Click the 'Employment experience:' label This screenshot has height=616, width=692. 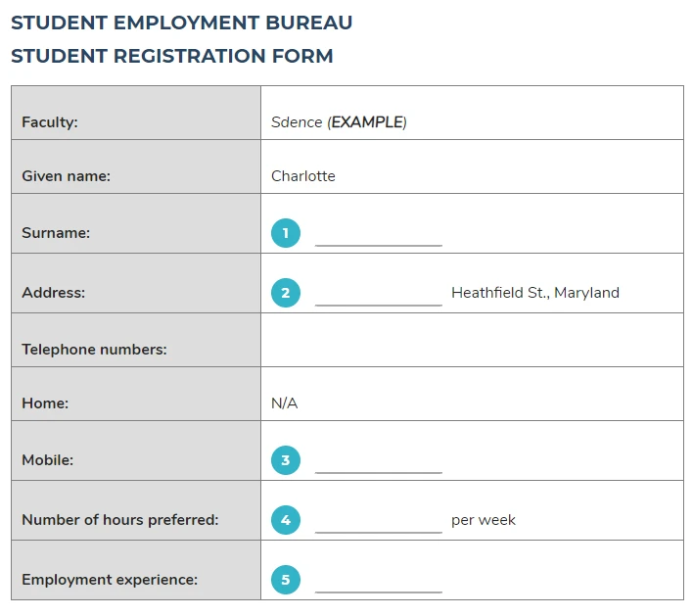pyautogui.click(x=110, y=580)
